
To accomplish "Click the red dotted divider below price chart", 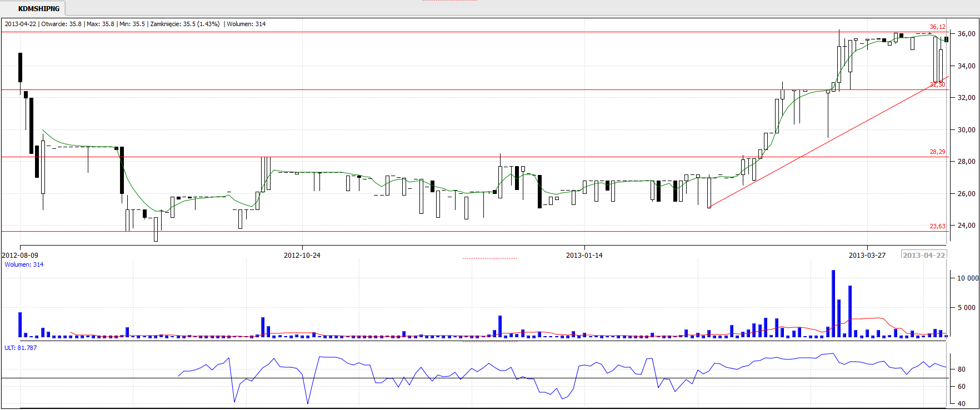I will point(489,258).
